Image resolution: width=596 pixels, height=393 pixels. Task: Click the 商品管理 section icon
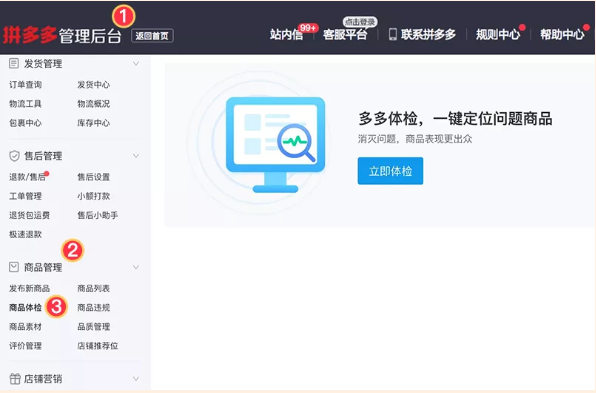click(x=14, y=267)
